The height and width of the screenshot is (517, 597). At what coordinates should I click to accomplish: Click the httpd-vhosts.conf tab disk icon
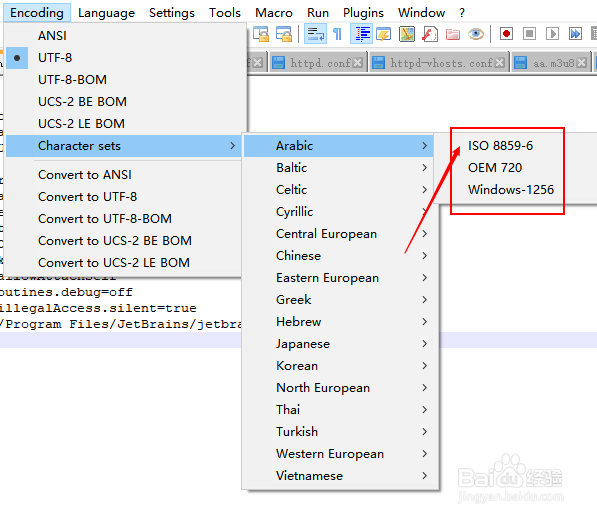coord(378,63)
